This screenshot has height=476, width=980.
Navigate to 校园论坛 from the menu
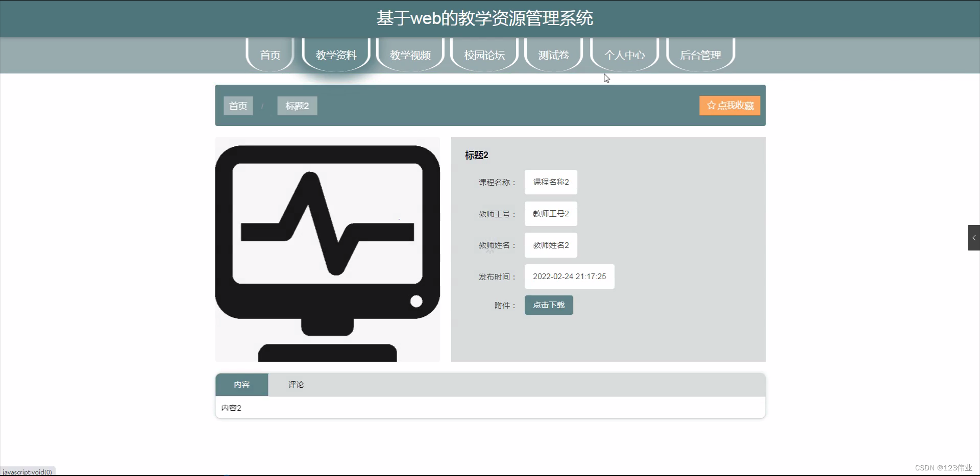(483, 55)
